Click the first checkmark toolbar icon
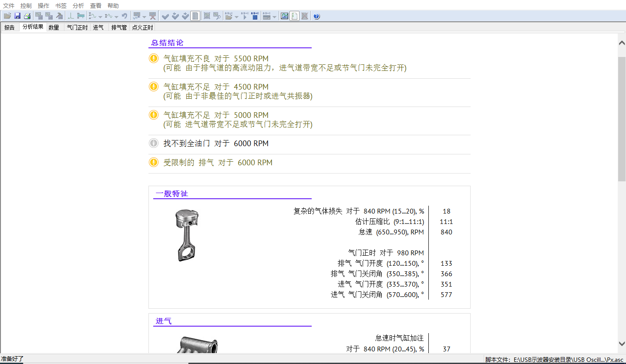The image size is (626, 364). click(x=165, y=16)
